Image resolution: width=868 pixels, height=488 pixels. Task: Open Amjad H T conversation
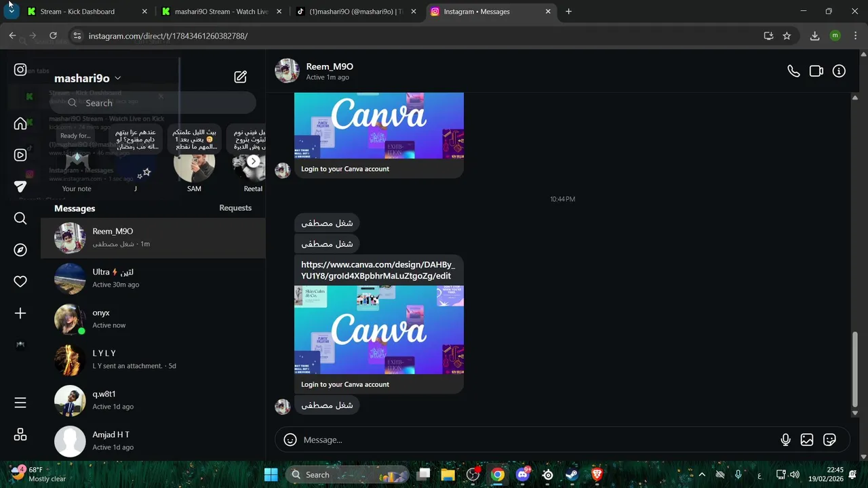tap(153, 441)
